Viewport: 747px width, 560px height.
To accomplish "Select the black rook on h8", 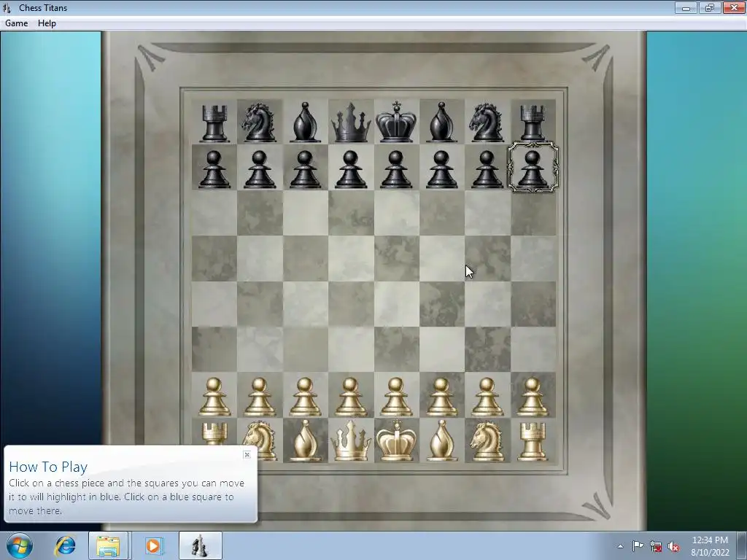I will (533, 123).
